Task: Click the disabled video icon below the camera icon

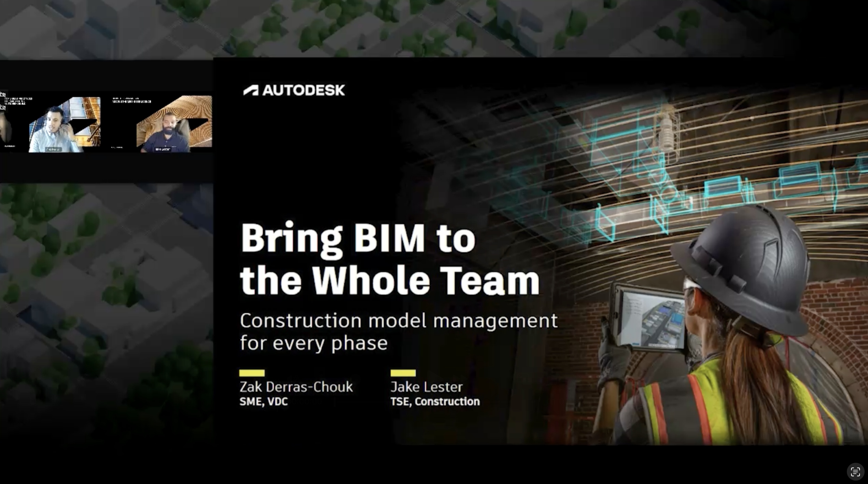Action: point(3,108)
